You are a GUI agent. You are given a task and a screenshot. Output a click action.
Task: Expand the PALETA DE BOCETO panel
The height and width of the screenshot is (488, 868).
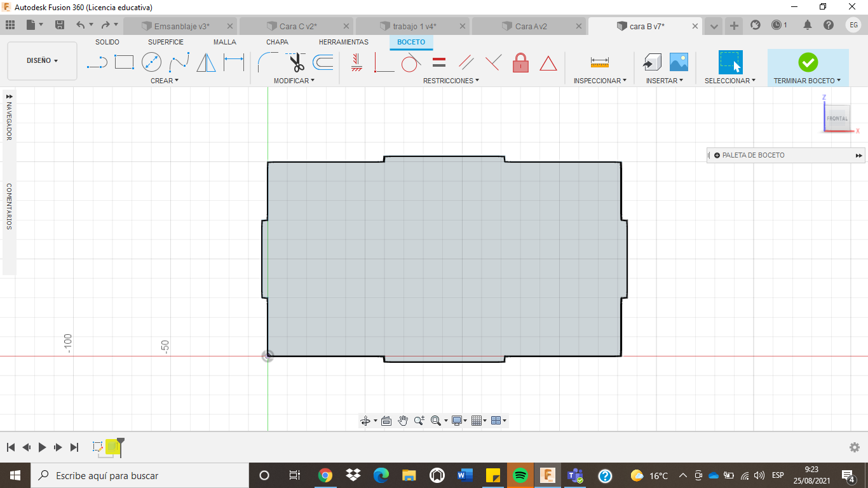[859, 156]
